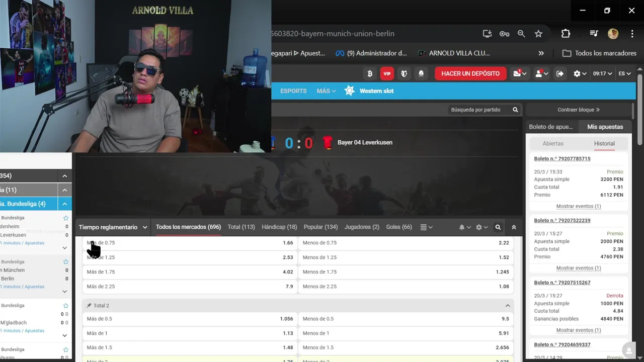
Task: Click the logout arrow icon
Action: [560, 73]
